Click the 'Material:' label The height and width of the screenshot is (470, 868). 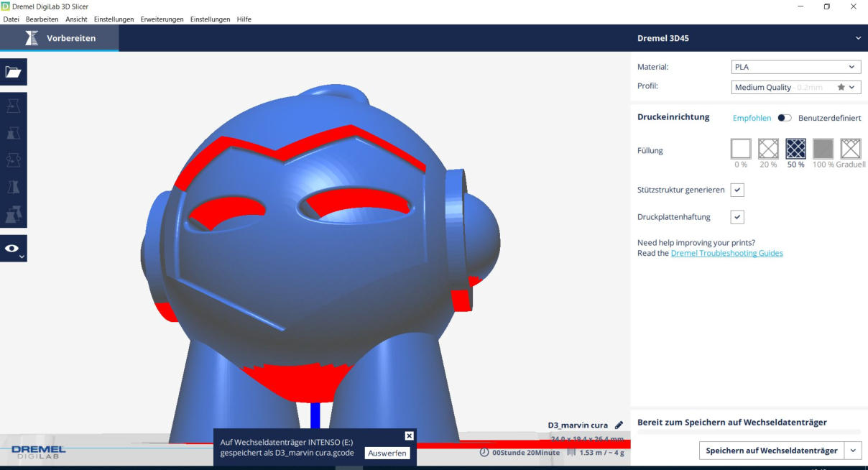652,67
